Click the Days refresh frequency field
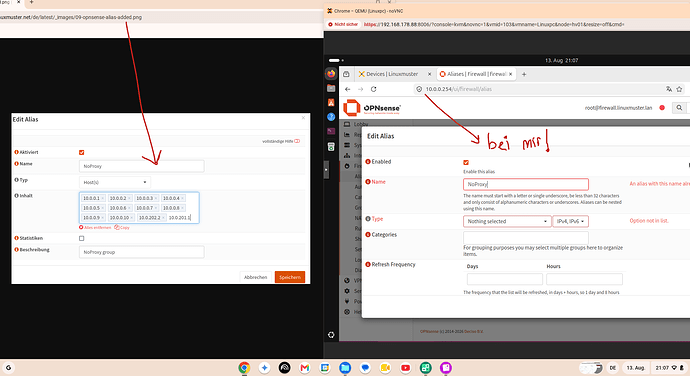This screenshot has width=690, height=376. pyautogui.click(x=505, y=279)
